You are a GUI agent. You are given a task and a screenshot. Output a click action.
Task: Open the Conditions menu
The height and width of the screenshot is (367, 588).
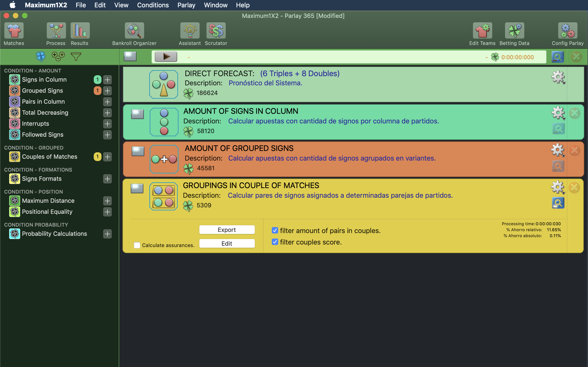click(153, 5)
